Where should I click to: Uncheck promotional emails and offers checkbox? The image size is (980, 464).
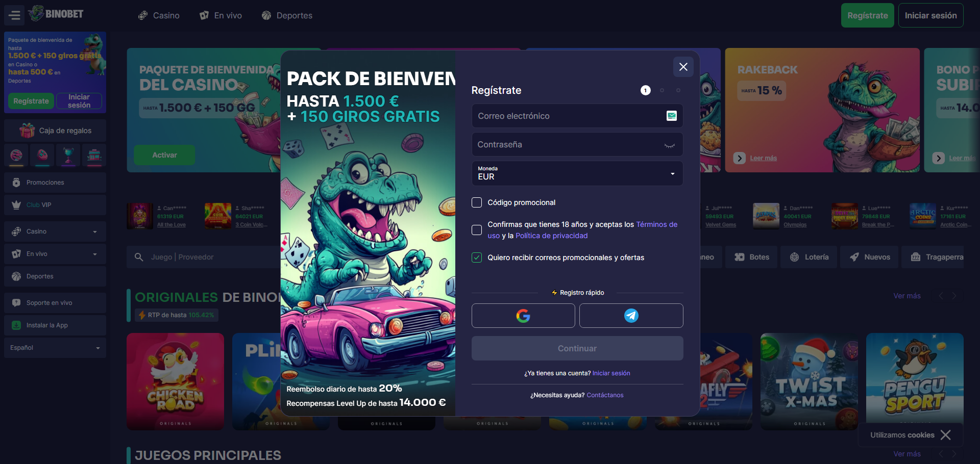tap(477, 257)
